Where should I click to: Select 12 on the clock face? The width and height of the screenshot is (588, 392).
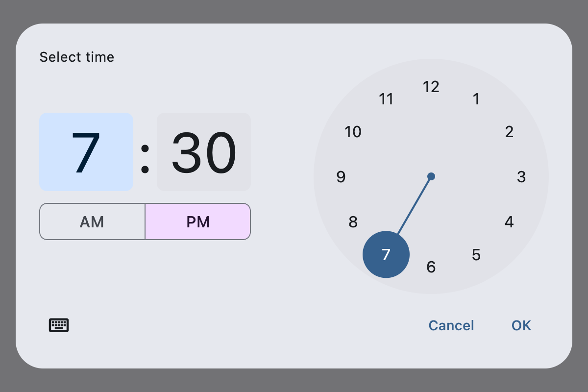tap(431, 87)
